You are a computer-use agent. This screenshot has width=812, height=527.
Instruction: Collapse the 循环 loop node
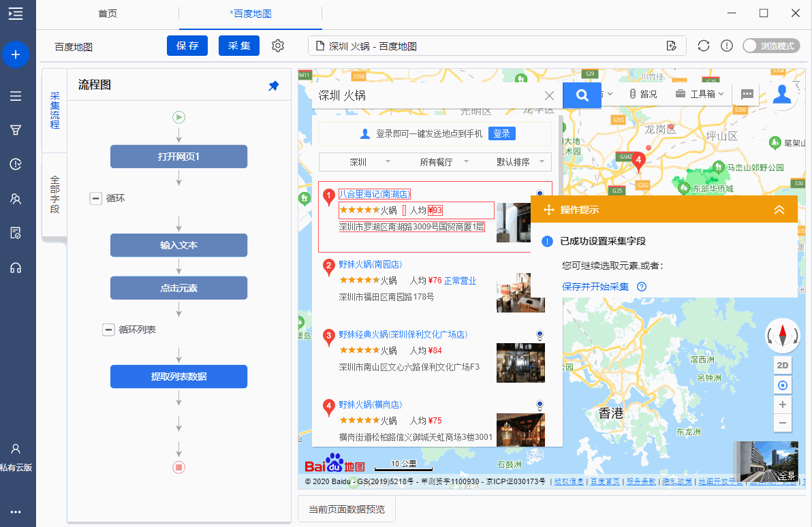pyautogui.click(x=96, y=198)
